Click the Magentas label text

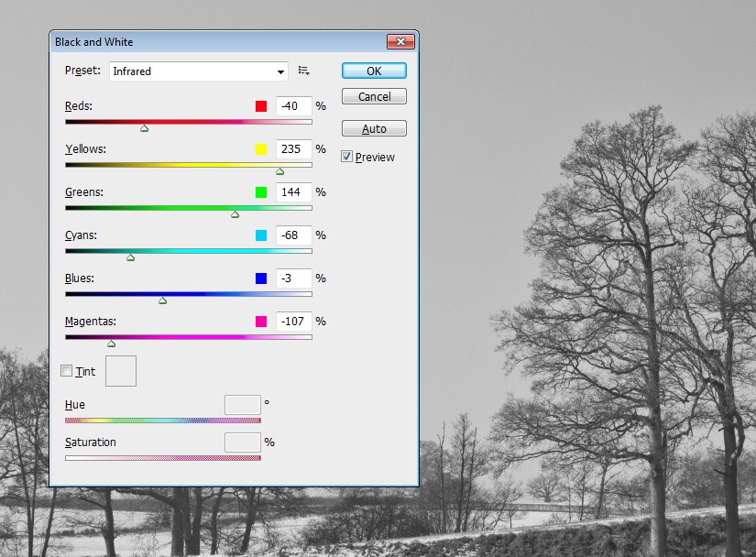tap(90, 322)
